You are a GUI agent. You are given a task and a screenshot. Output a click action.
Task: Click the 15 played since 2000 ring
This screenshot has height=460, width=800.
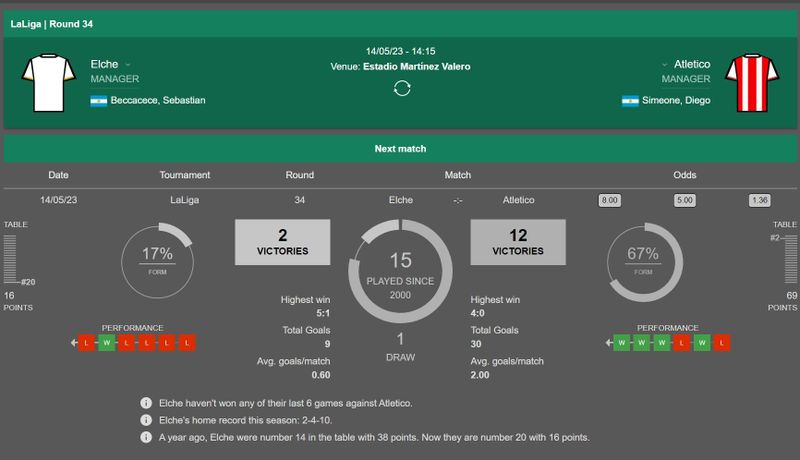[400, 271]
